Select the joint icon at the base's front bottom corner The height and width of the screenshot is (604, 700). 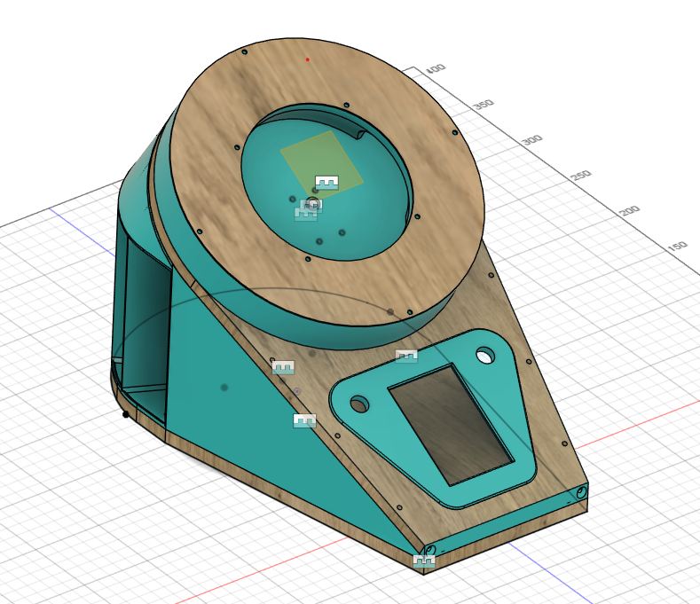click(424, 561)
